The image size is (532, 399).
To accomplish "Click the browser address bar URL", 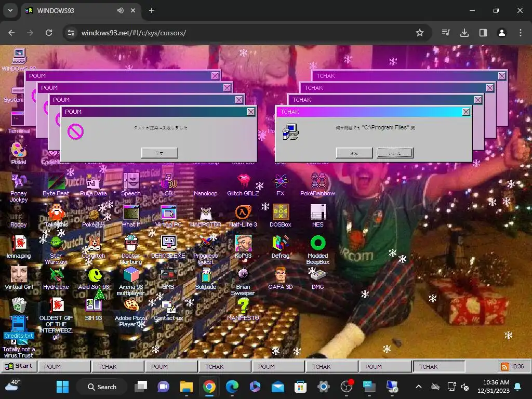I will click(134, 33).
